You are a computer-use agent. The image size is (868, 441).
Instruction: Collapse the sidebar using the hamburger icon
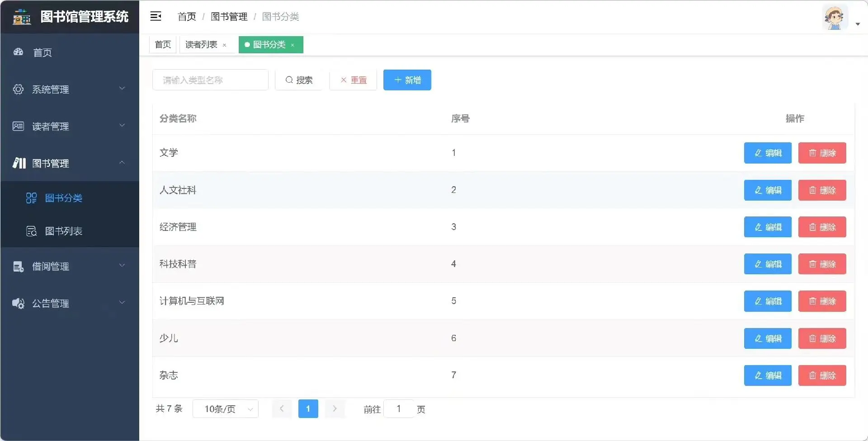coord(156,16)
